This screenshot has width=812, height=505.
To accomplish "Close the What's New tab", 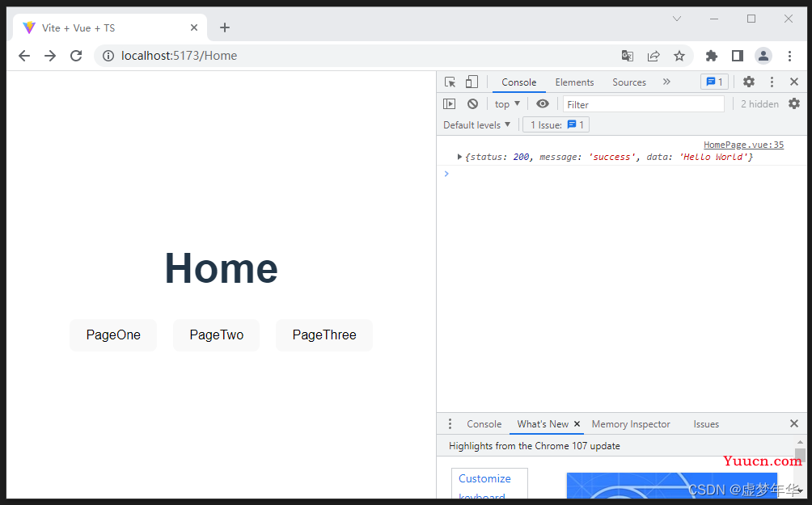I will (577, 423).
